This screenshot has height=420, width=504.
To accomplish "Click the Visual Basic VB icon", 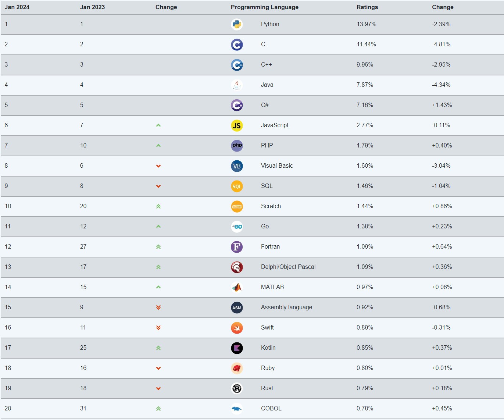I will click(x=237, y=166).
